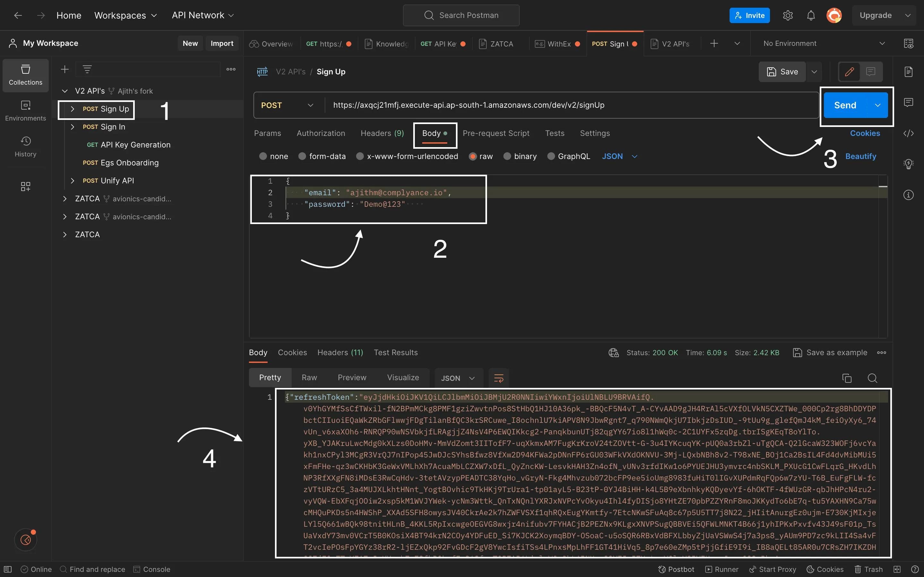This screenshot has height=577, width=924.
Task: Select the form-data body option
Action: pyautogui.click(x=302, y=156)
